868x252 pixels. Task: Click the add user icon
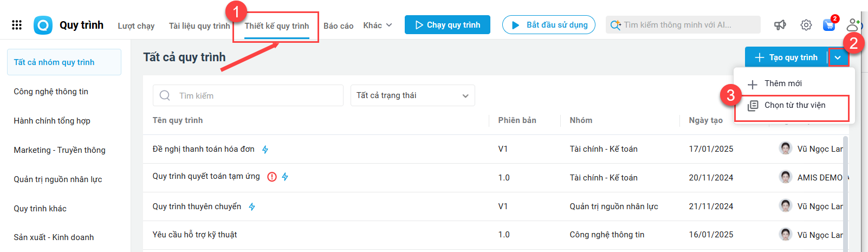[x=853, y=25]
